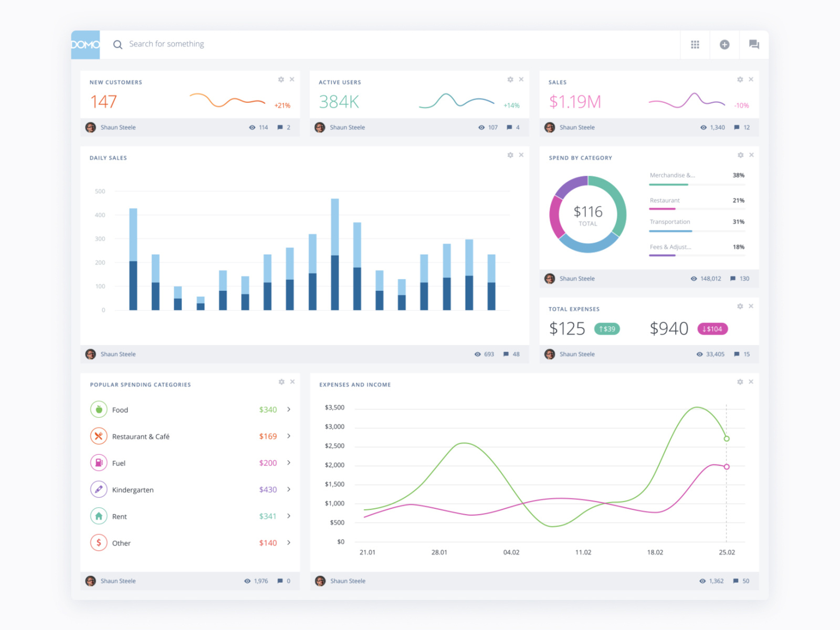Open comments flag on Daily Sales card
840x630 pixels.
506,354
